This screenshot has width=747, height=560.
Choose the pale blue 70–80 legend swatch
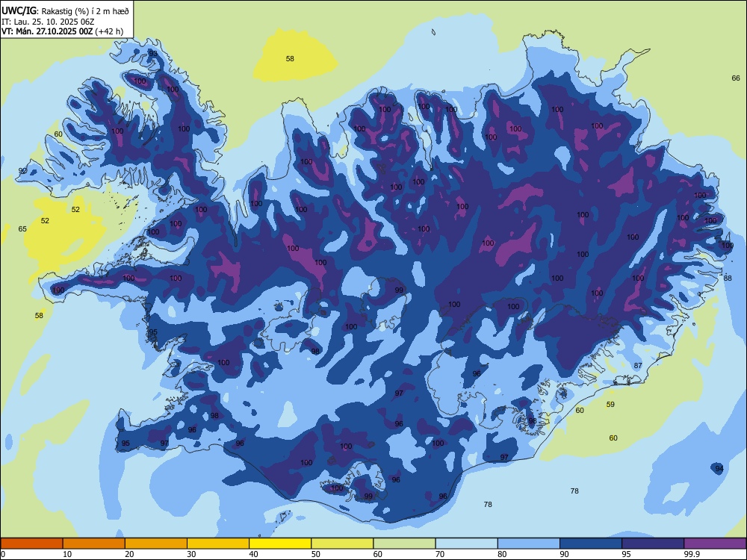(466, 544)
